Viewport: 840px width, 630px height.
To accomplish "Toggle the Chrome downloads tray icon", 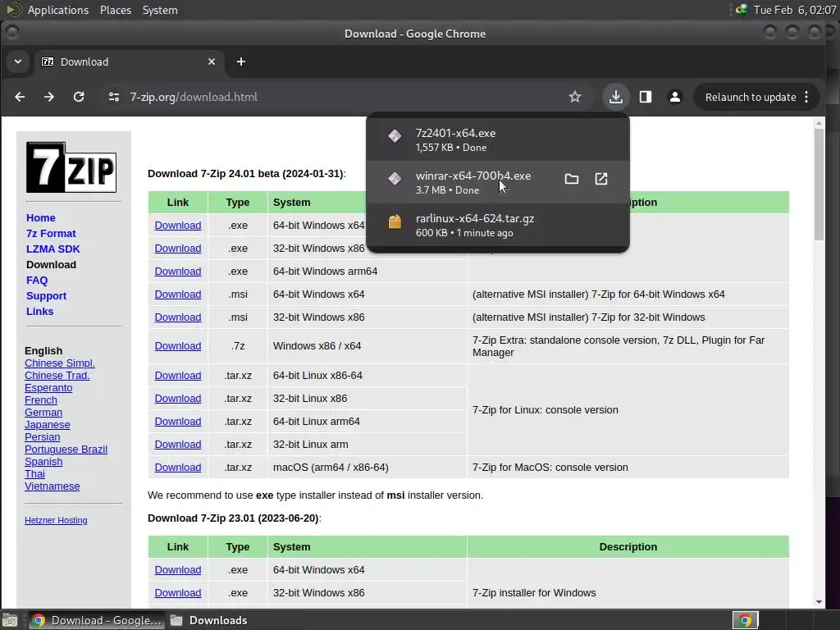I will coord(616,97).
